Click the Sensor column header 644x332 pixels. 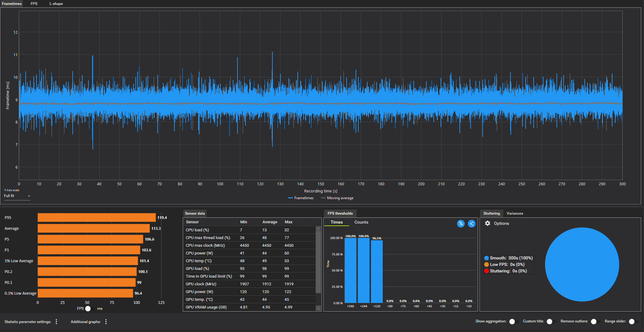tap(192, 222)
